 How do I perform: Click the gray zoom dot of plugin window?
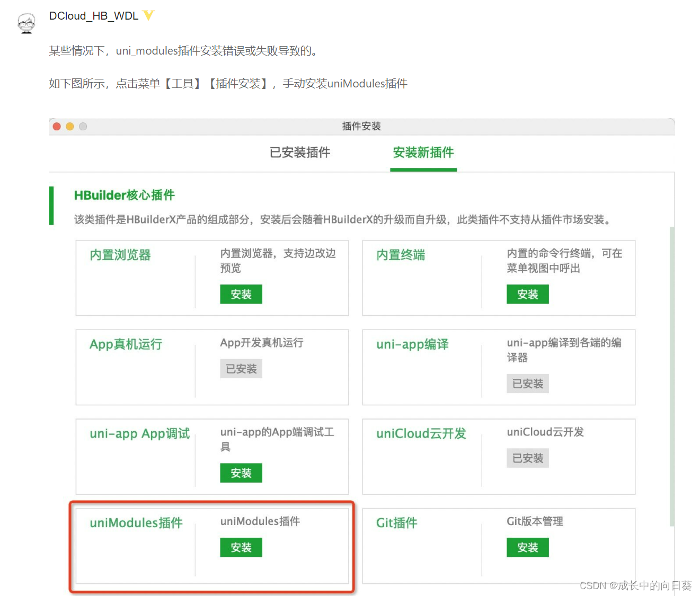83,126
